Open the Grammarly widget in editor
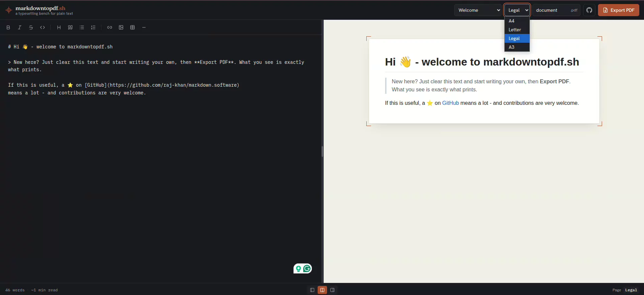 click(x=303, y=268)
